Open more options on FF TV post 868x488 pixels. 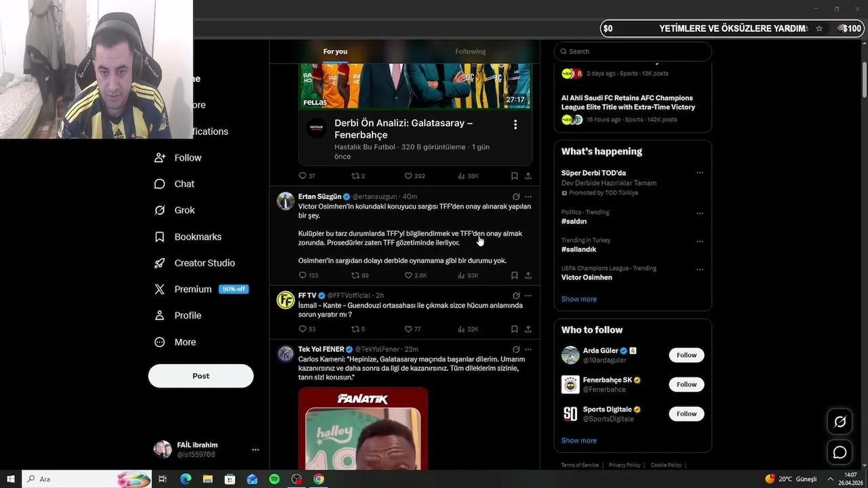click(528, 296)
